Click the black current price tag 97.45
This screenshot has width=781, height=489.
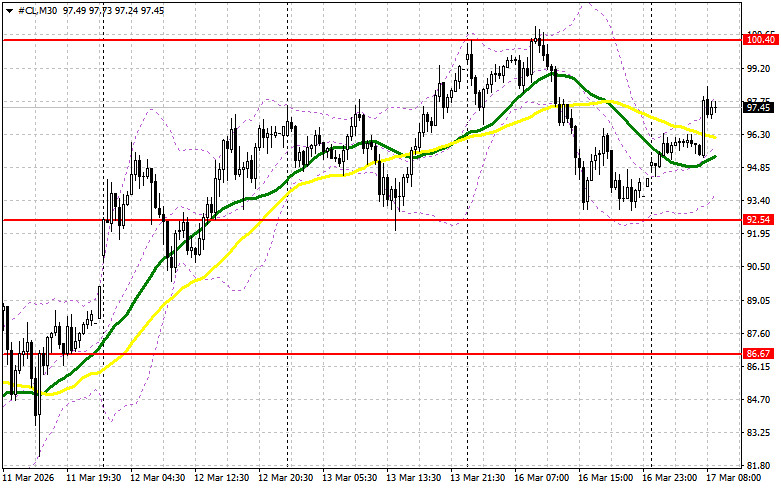pyautogui.click(x=759, y=108)
